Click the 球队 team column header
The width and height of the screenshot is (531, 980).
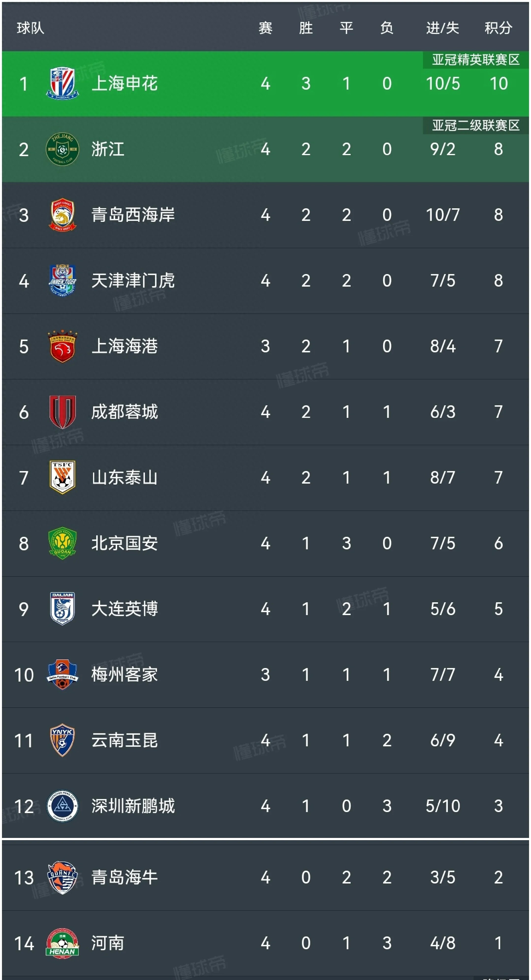(31, 28)
